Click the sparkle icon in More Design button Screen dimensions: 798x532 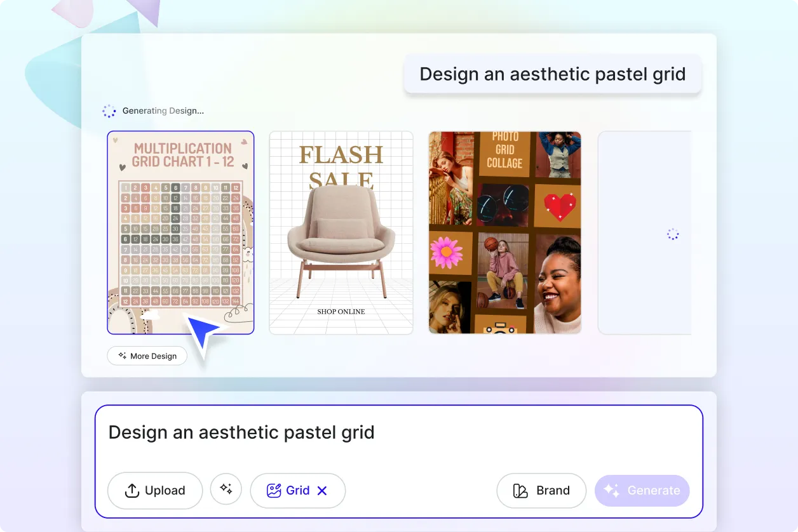tap(123, 356)
